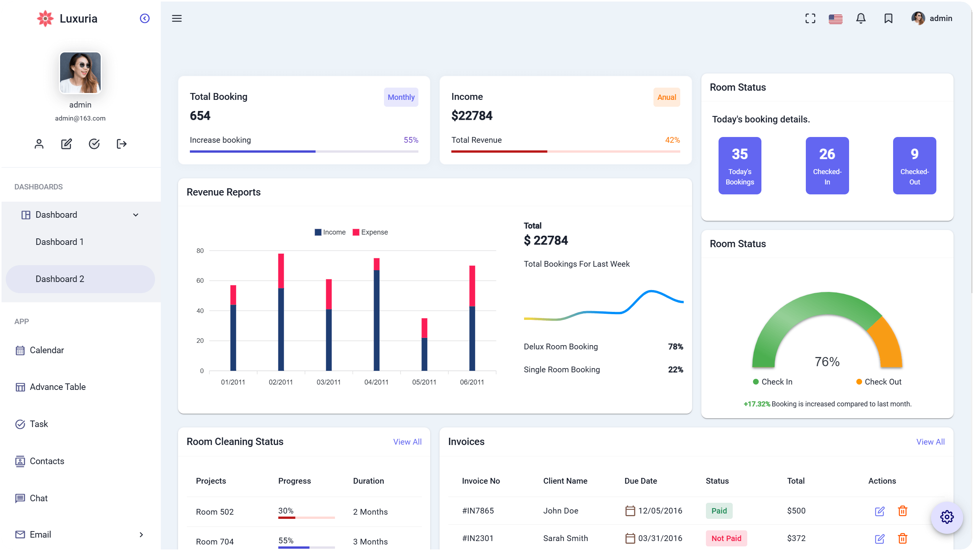Image resolution: width=980 pixels, height=551 pixels.
Task: Click the settings gear floating button
Action: [947, 517]
